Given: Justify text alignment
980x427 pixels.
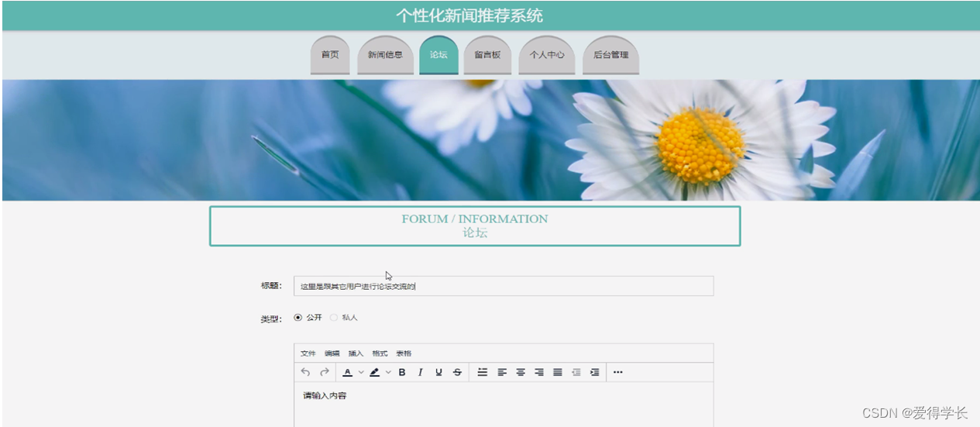Looking at the screenshot, I should point(558,372).
